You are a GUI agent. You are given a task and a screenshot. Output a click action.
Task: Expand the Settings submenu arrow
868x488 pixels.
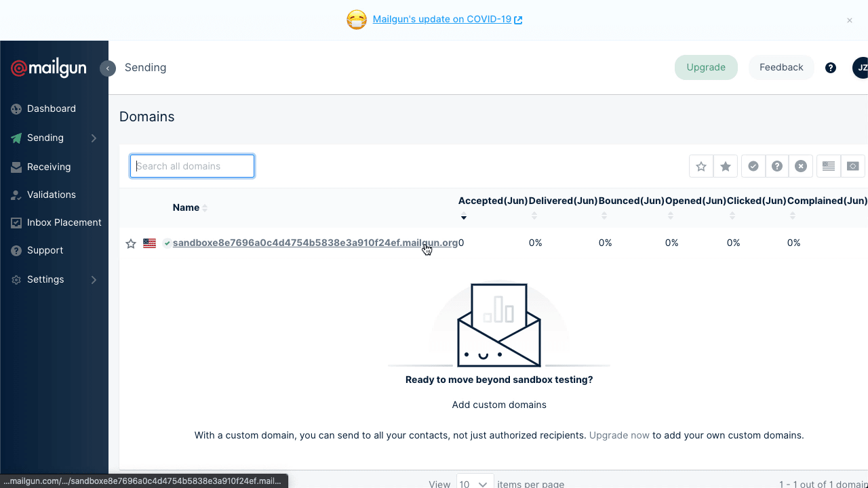[x=94, y=280]
